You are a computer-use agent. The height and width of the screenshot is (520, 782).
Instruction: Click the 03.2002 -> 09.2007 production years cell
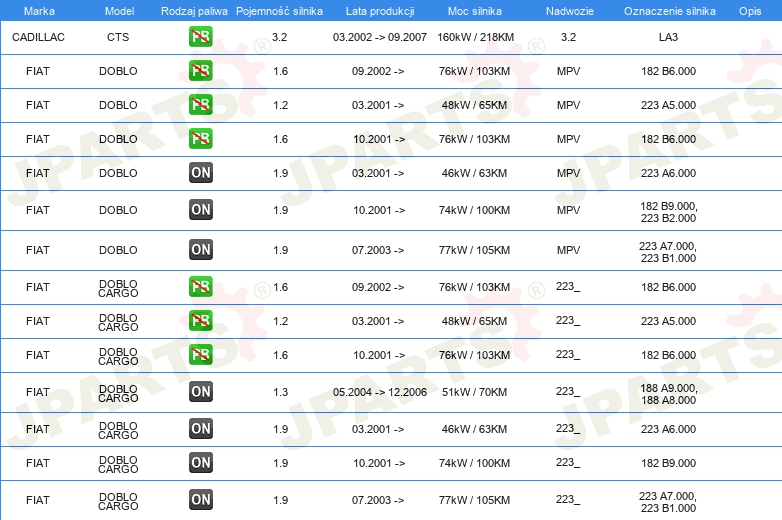pyautogui.click(x=380, y=37)
